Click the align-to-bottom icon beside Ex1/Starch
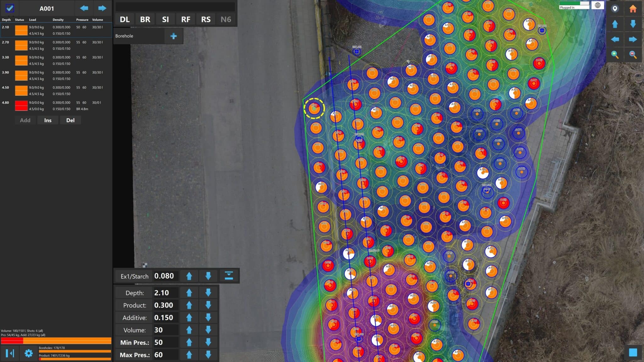This screenshot has height=362, width=644. 229,276
